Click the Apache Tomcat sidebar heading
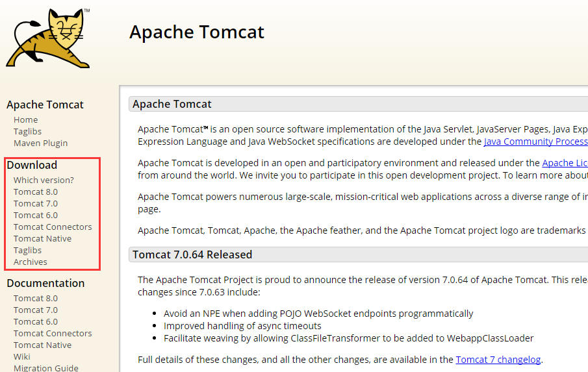 pyautogui.click(x=45, y=105)
